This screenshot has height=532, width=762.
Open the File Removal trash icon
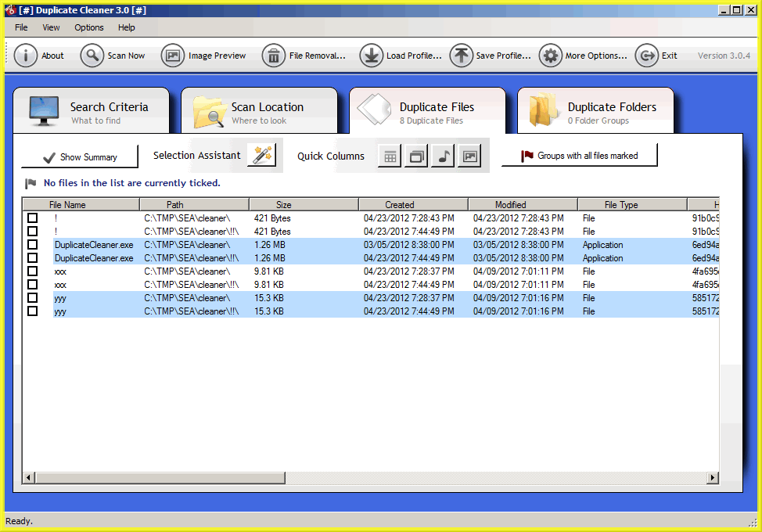tap(274, 56)
